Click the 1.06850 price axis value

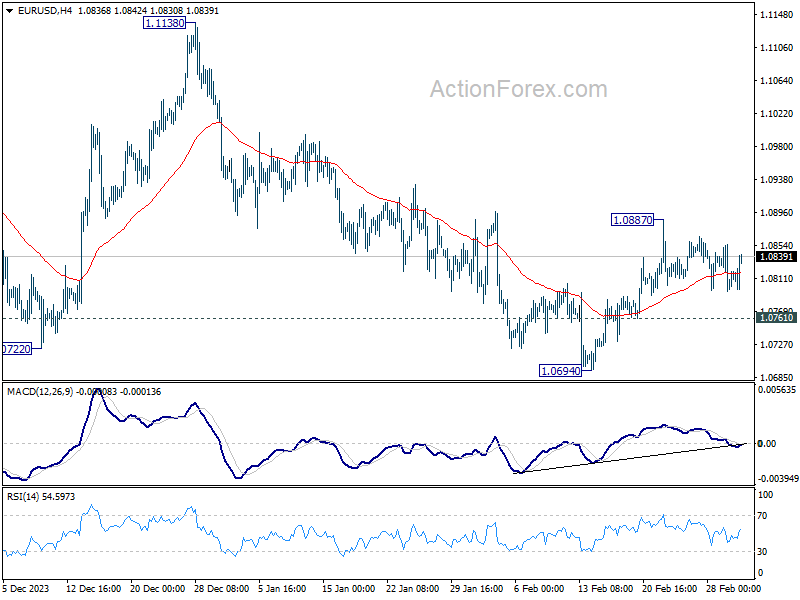click(777, 378)
